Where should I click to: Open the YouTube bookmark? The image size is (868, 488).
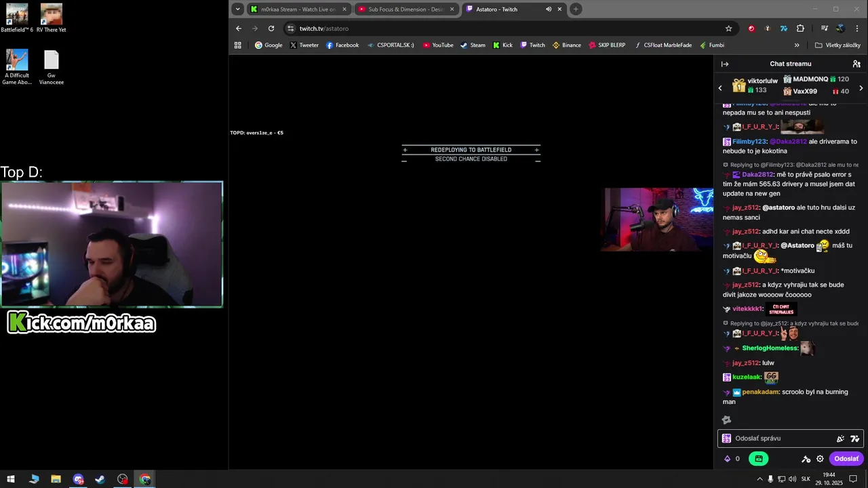click(x=438, y=45)
